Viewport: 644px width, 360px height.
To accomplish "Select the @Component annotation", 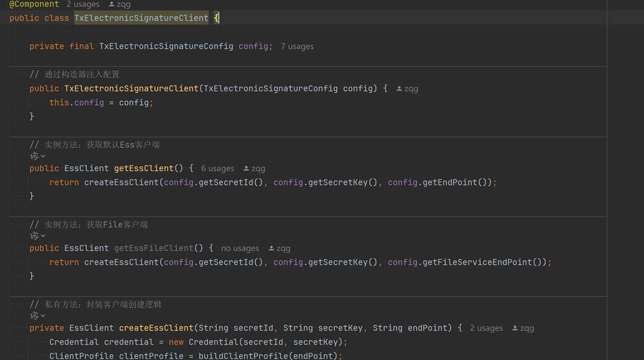I will point(34,4).
